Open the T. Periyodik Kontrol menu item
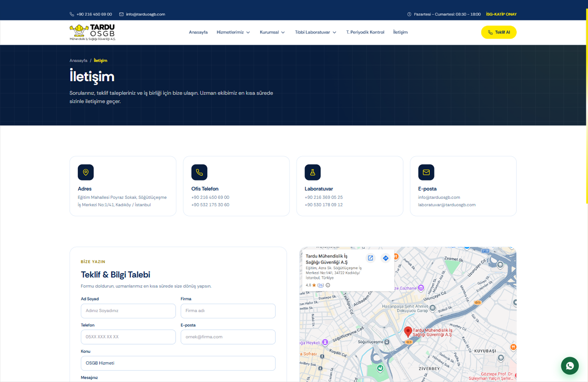The image size is (588, 382). (x=365, y=32)
